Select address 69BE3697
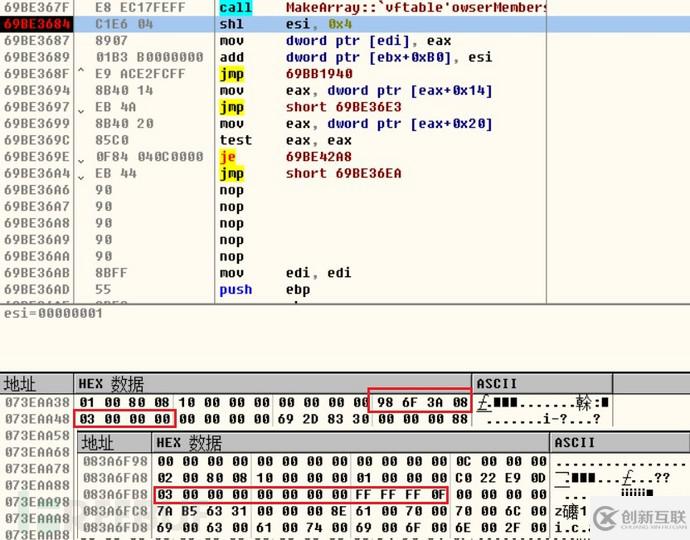Viewport: 690px width, 540px height. point(37,107)
